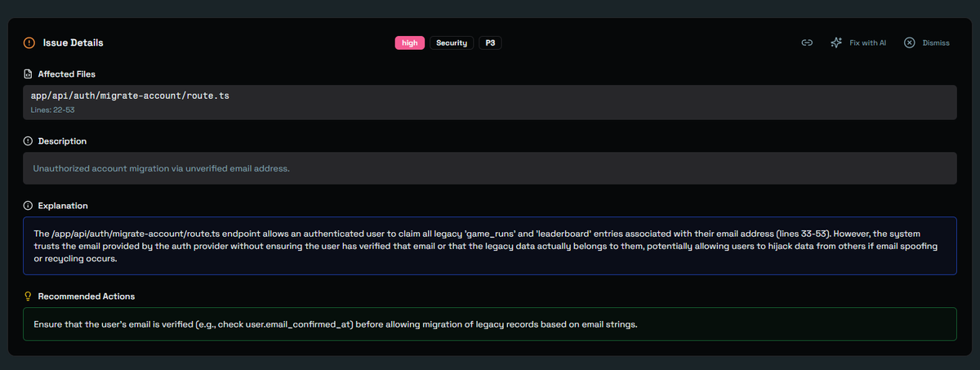Click the explanation paragraph about migrate-account endpoint

(485, 246)
